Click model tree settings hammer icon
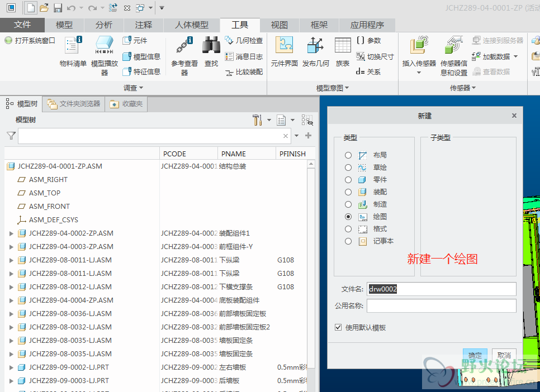The width and height of the screenshot is (540, 392). 257,120
